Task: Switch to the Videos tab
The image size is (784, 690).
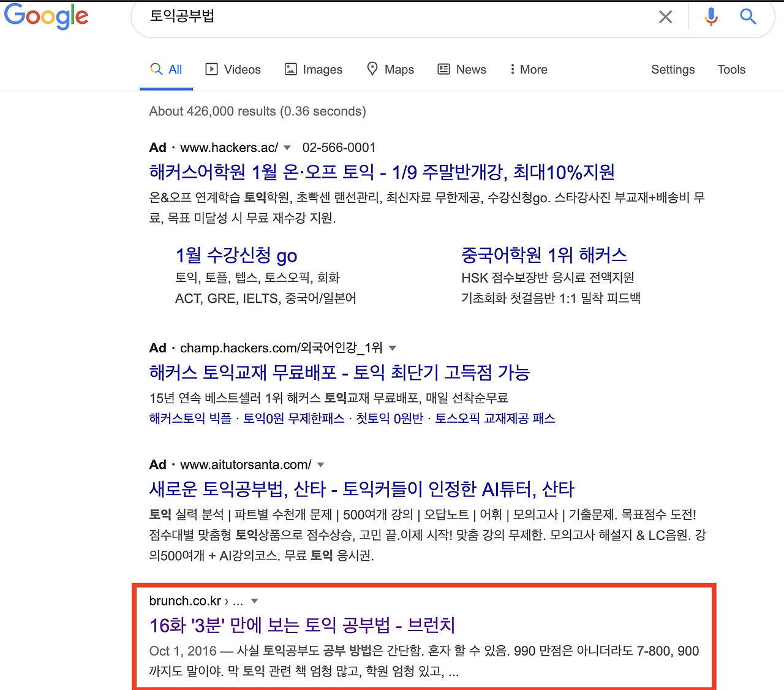Action: [x=233, y=69]
